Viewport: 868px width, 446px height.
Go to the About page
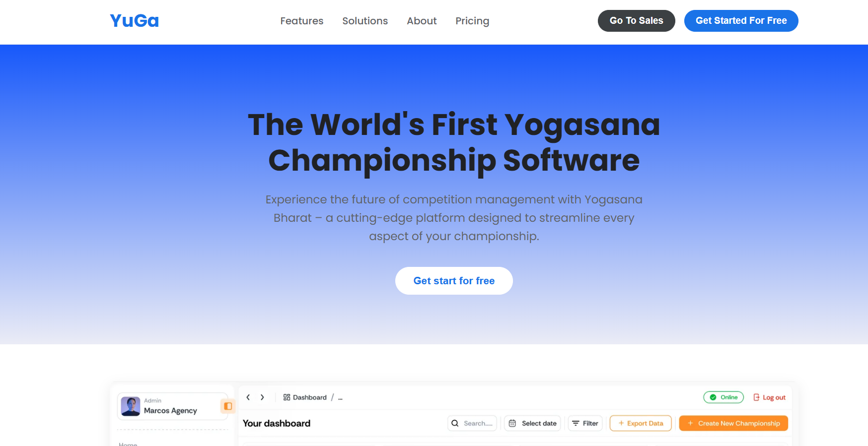click(x=422, y=21)
